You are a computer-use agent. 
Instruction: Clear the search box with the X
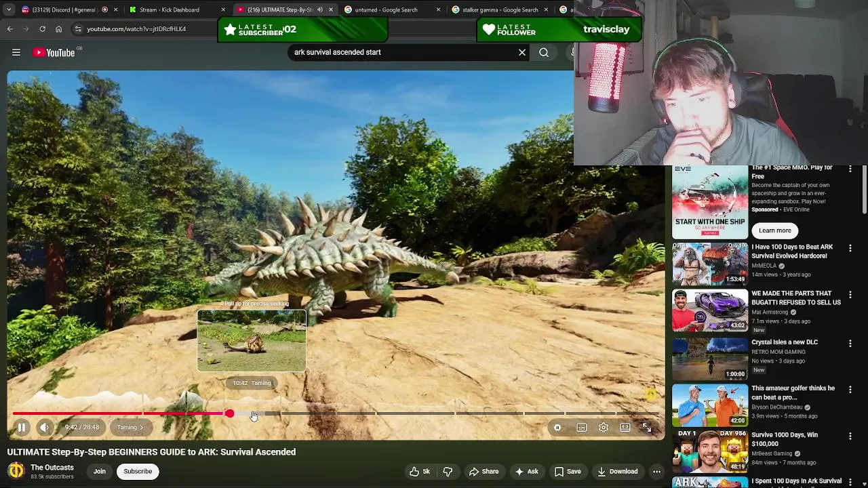coord(522,52)
